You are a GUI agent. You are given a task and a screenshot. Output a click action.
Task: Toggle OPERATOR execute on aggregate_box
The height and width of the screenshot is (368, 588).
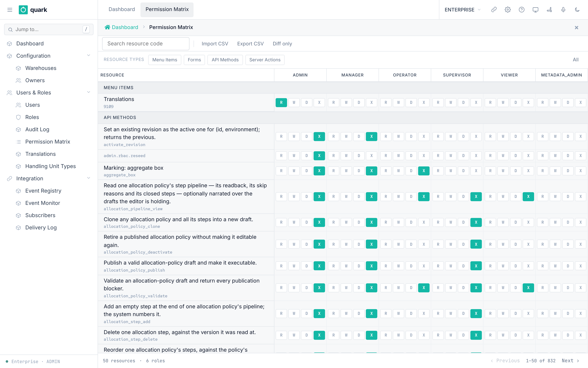pyautogui.click(x=423, y=171)
